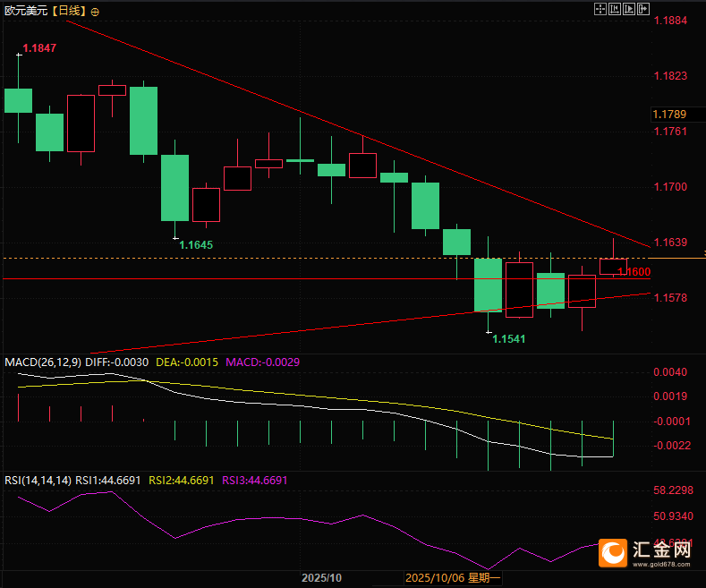The width and height of the screenshot is (706, 588).
Task: Select the last candle beside the 1.1600 label
Action: (613, 266)
